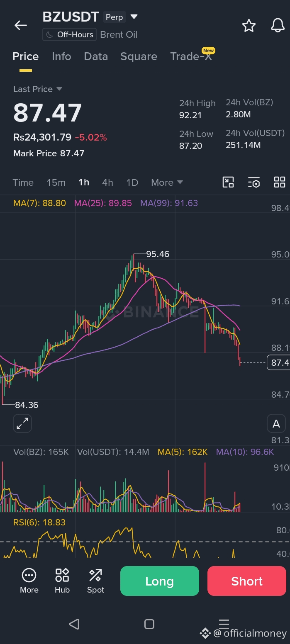Viewport: 290px width, 644px height.
Task: Tap Vol(USDT): 14.4M label
Action: point(113,452)
